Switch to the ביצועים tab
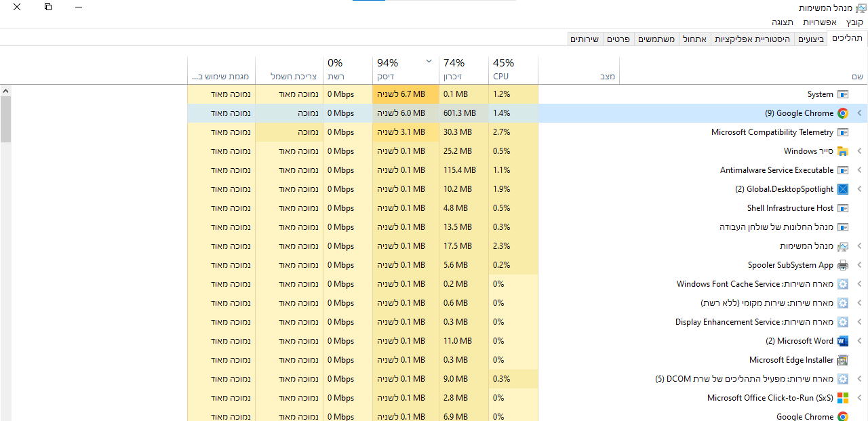Image resolution: width=868 pixels, height=421 pixels. click(x=811, y=39)
